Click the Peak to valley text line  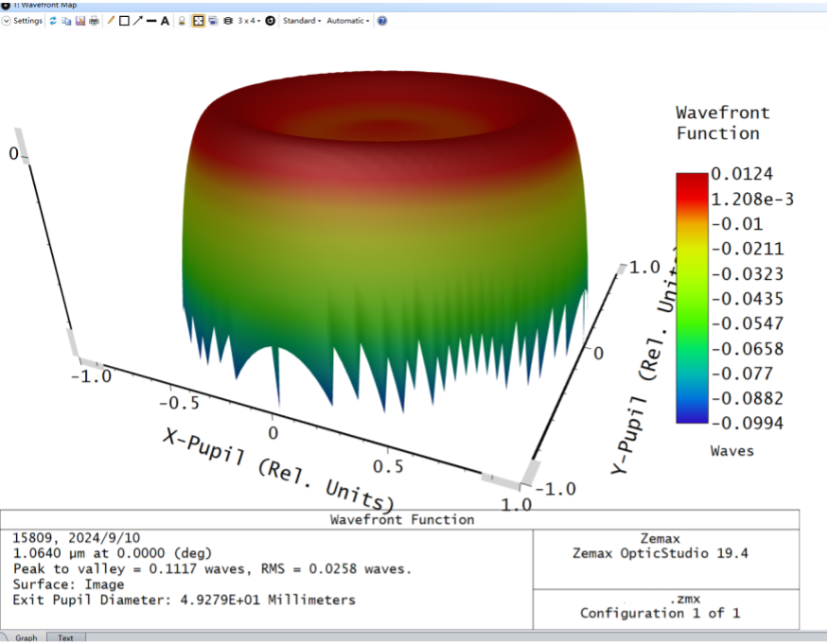point(212,569)
